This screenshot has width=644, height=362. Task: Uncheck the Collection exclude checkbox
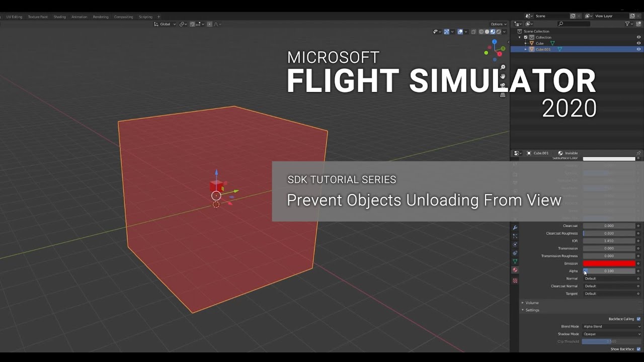click(526, 37)
